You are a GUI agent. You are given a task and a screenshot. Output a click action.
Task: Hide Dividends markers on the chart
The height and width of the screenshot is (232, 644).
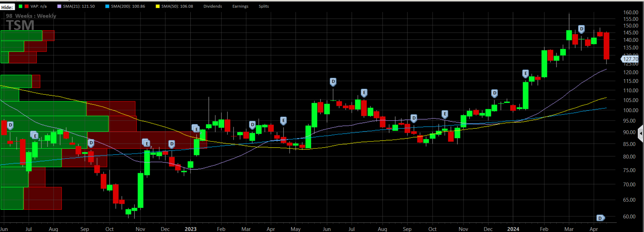(213, 6)
